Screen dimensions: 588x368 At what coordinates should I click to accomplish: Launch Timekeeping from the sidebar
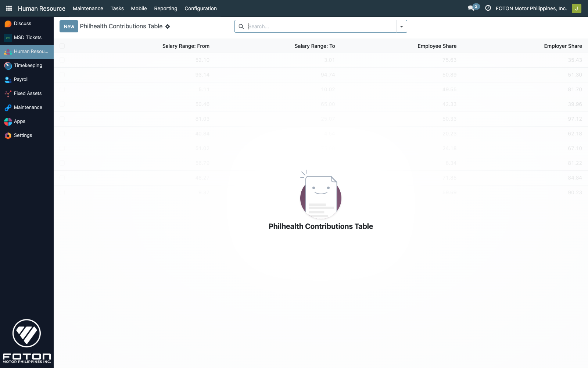click(8, 66)
